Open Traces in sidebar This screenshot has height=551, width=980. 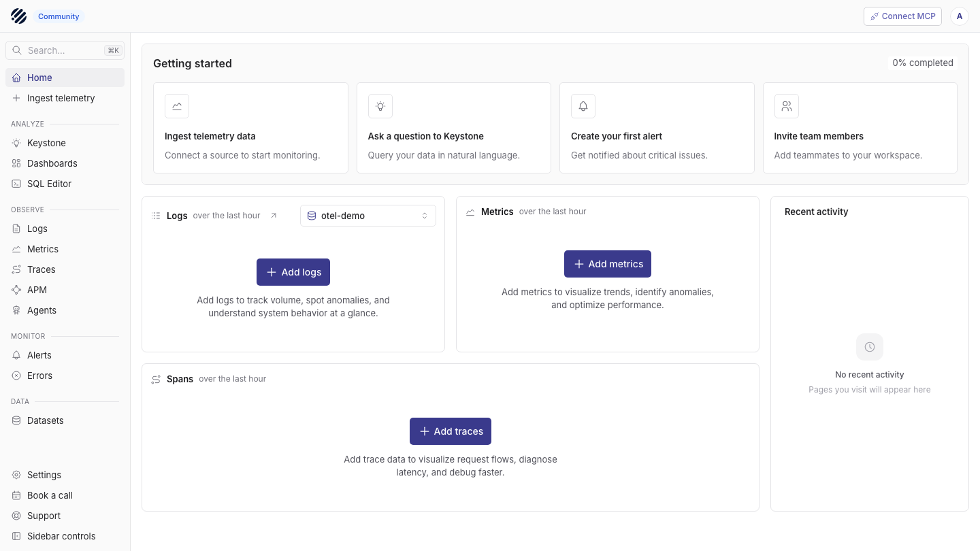tap(65, 269)
